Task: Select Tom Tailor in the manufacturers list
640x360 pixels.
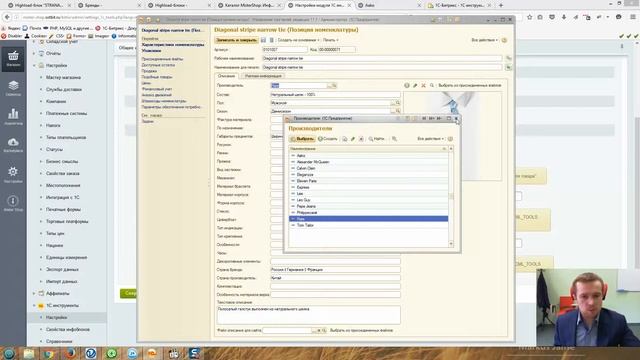Action: tap(368, 225)
